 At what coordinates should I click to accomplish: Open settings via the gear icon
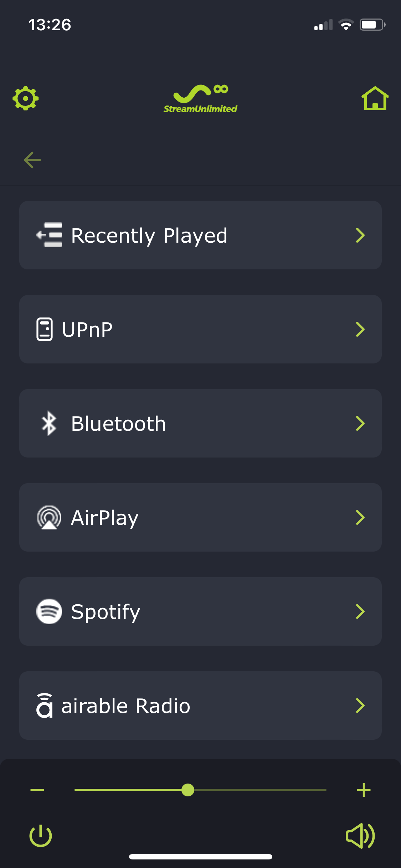pos(26,98)
